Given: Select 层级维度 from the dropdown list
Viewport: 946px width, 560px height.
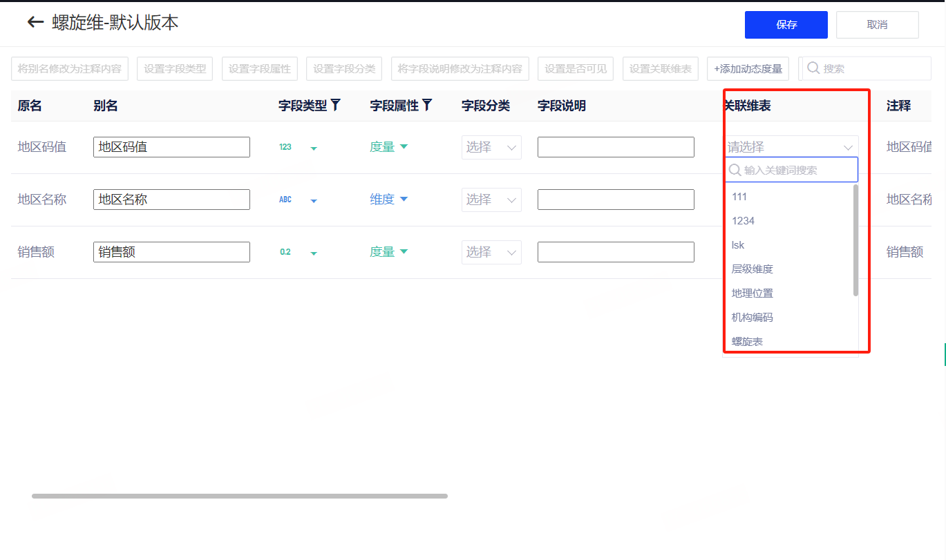Looking at the screenshot, I should coord(753,269).
